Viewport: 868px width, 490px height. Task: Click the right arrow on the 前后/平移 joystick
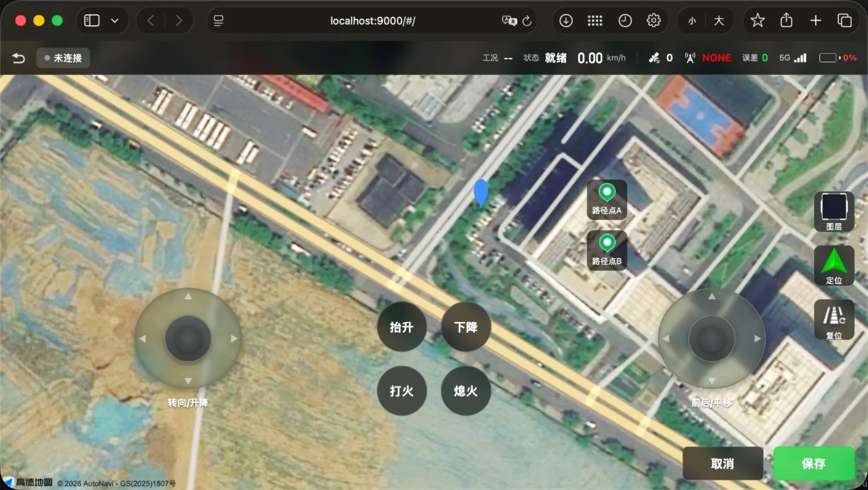point(758,338)
